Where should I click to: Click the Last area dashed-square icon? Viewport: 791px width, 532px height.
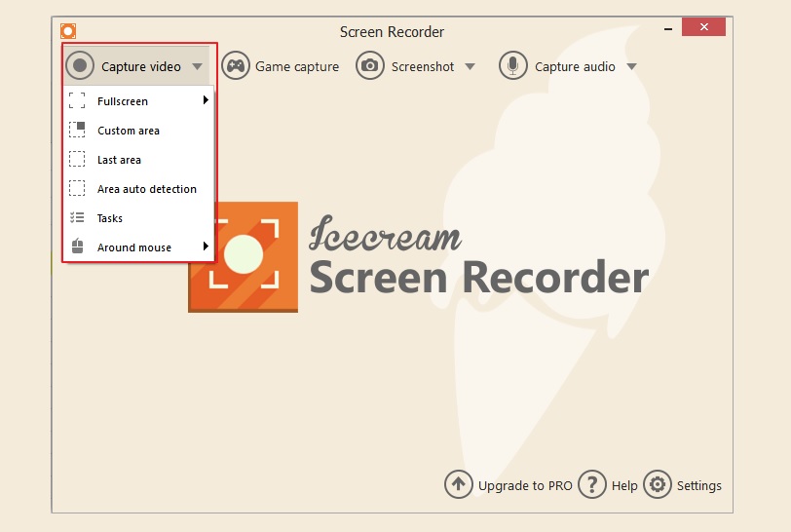point(77,159)
